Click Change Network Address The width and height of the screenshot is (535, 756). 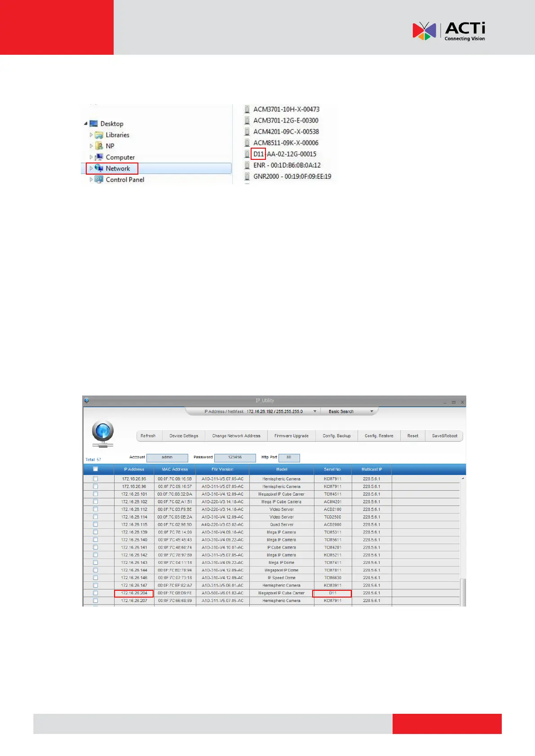coord(236,436)
